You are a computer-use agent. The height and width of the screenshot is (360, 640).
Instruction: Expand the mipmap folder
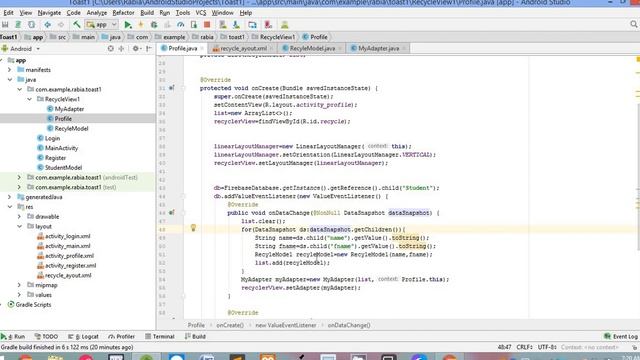19,285
